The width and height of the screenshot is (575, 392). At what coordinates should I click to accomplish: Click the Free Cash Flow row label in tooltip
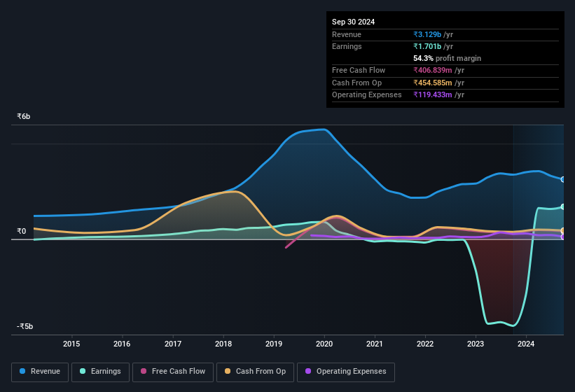359,70
